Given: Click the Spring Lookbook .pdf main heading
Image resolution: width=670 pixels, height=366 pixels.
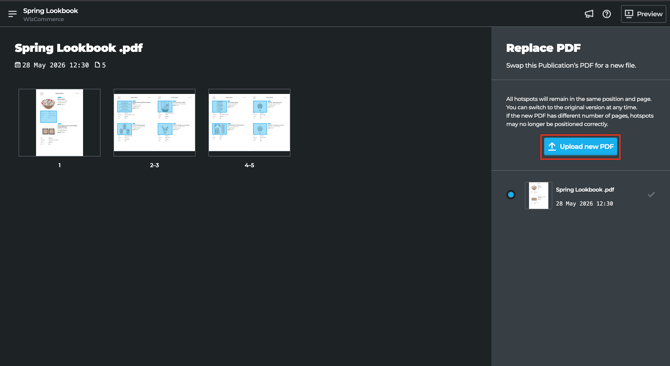Looking at the screenshot, I should [x=79, y=48].
